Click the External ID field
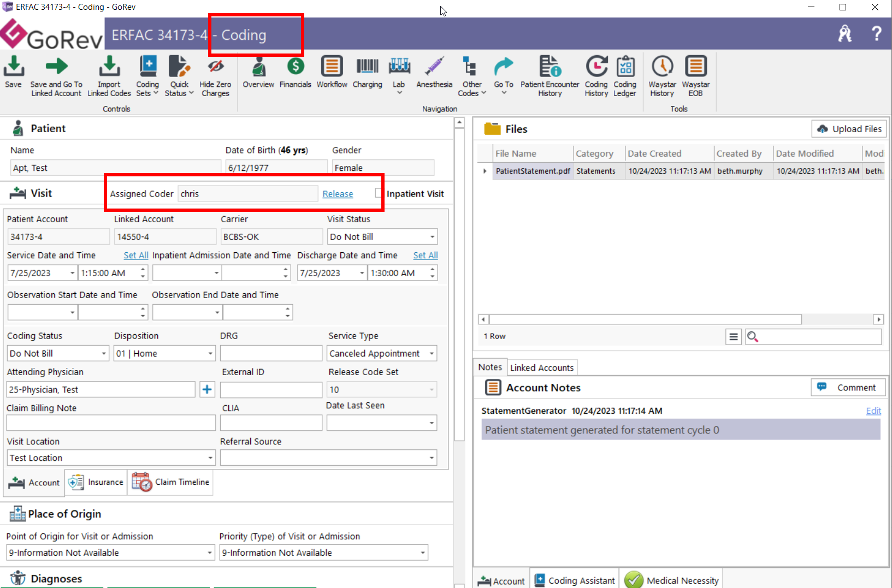The width and height of the screenshot is (892, 588). (271, 389)
